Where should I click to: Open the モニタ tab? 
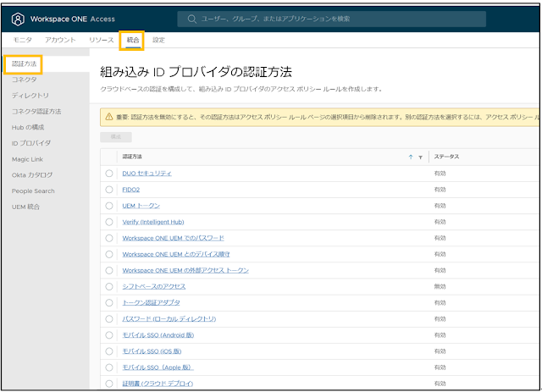click(23, 40)
